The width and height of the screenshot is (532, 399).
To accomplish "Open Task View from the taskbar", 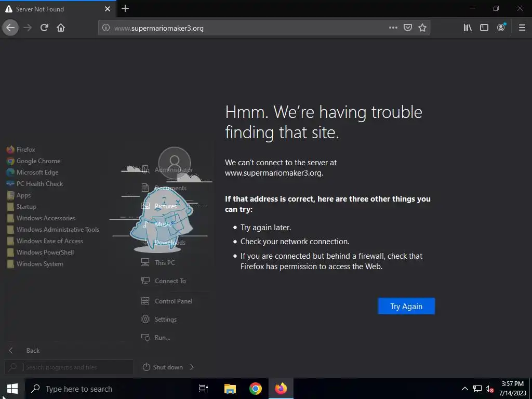I will [204, 389].
